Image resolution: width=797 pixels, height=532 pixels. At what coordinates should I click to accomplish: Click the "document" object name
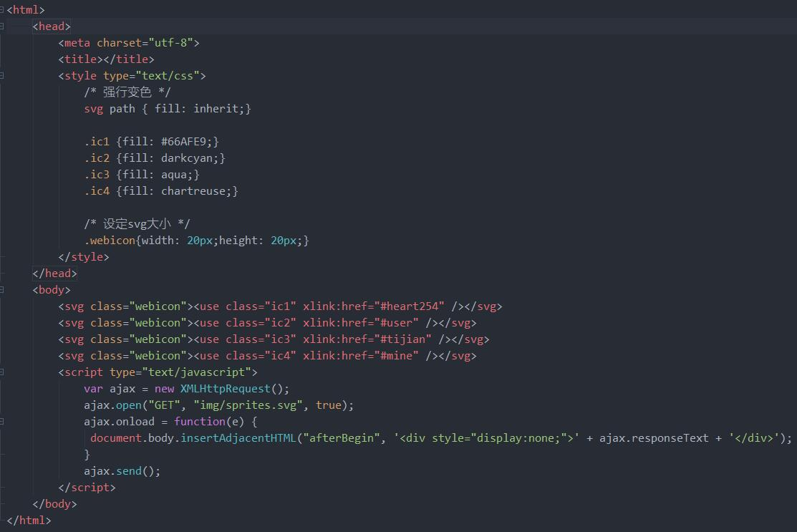(116, 438)
